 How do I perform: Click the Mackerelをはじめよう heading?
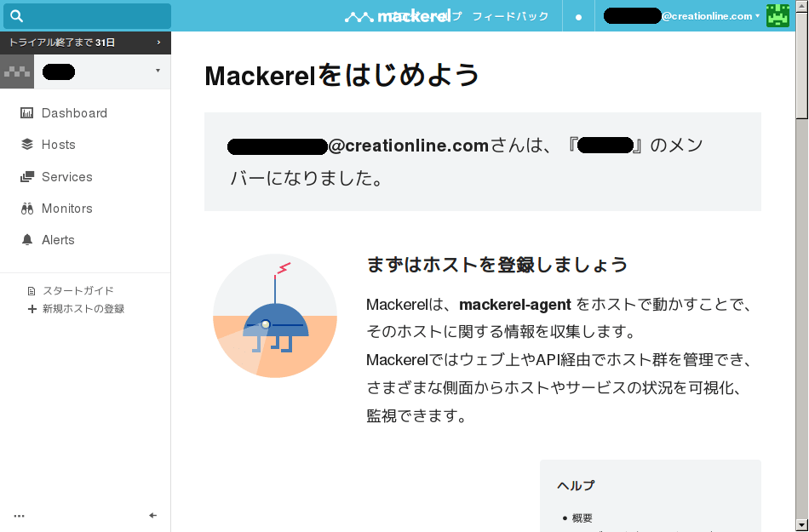(x=342, y=75)
